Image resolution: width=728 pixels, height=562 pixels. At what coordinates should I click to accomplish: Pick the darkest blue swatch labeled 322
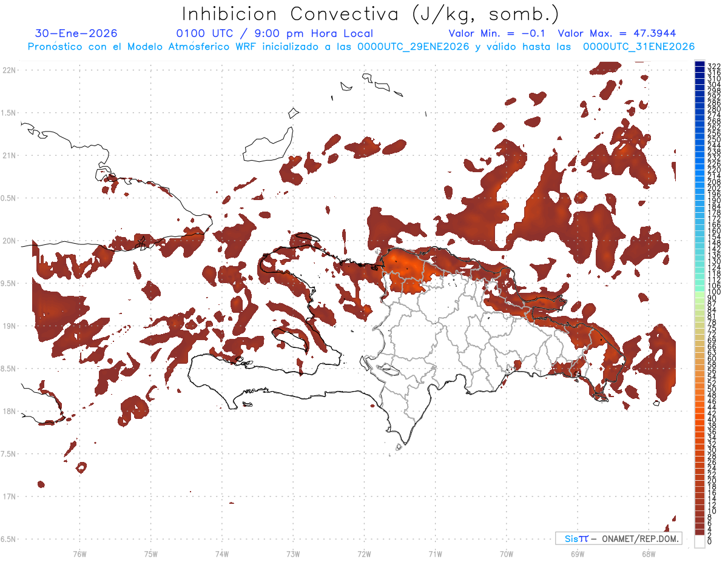tap(699, 63)
